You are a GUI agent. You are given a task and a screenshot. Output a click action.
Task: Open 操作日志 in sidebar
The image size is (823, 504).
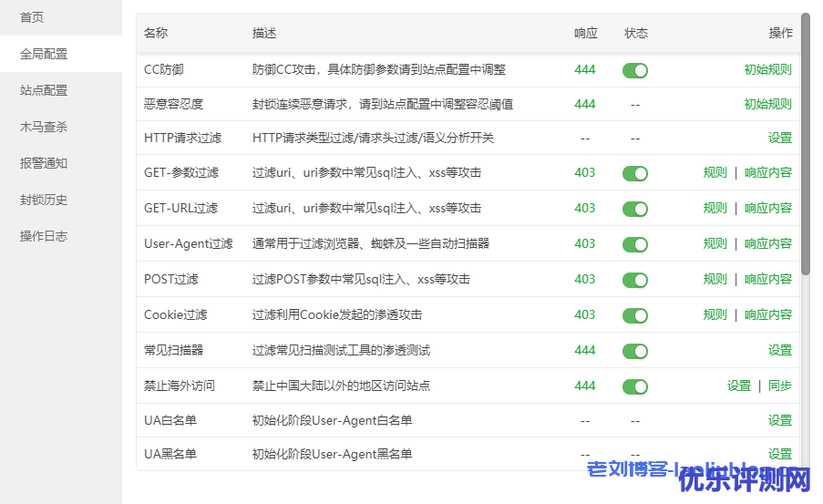(44, 236)
